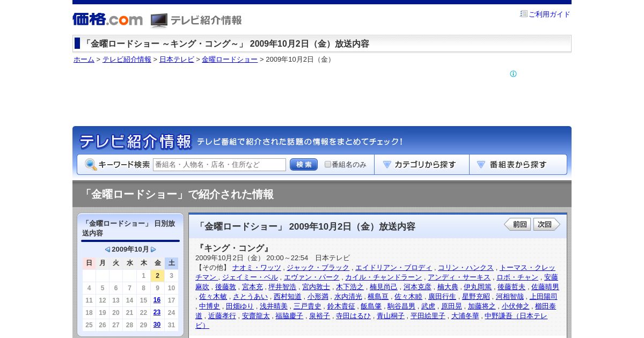Open 寺田はるひ cast link

click(354, 316)
